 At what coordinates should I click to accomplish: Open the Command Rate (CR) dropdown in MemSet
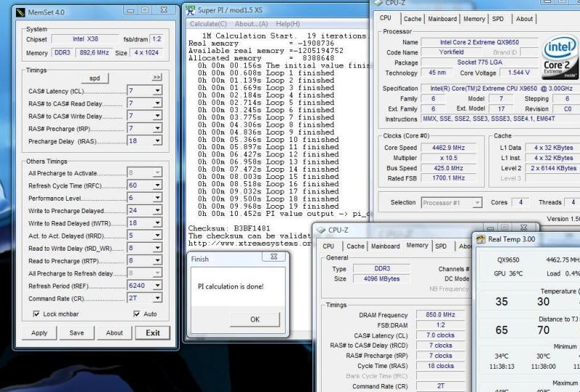coord(157,298)
